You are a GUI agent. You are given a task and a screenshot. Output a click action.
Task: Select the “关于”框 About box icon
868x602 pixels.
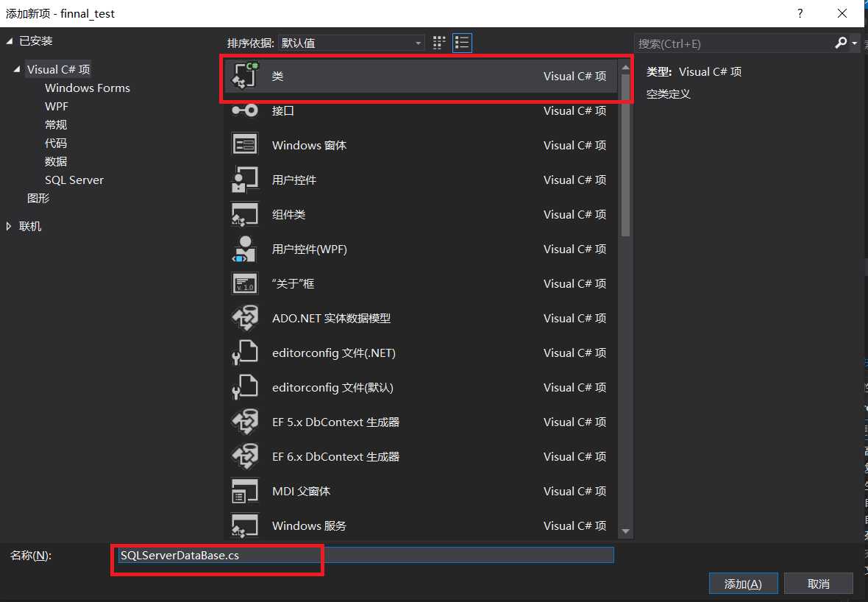click(x=245, y=283)
